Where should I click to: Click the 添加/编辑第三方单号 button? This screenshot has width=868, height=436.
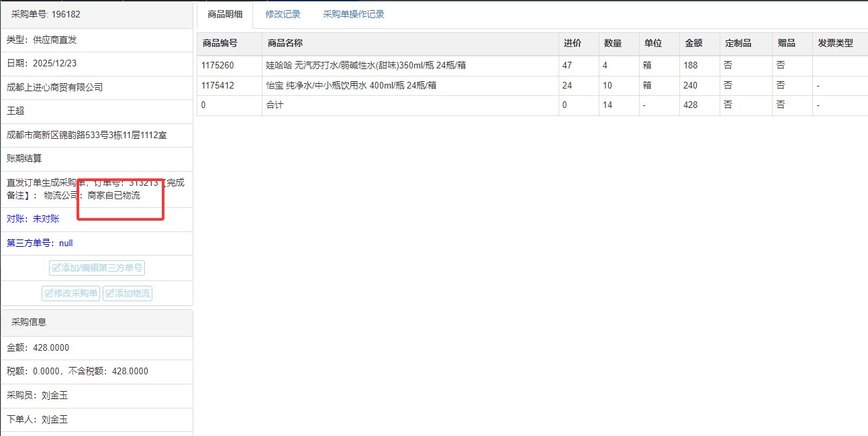pos(97,268)
